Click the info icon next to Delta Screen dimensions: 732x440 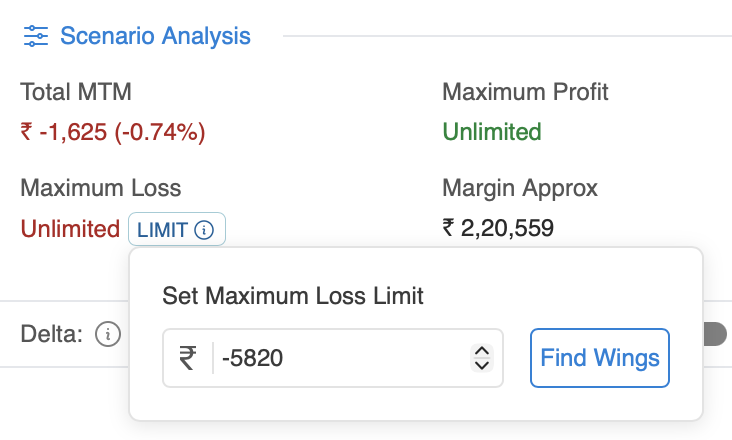point(108,334)
